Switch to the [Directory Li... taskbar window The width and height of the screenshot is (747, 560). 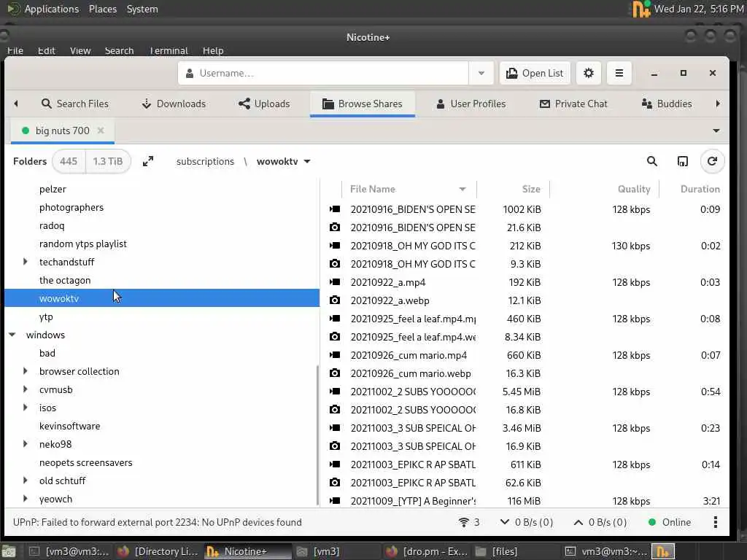click(158, 551)
